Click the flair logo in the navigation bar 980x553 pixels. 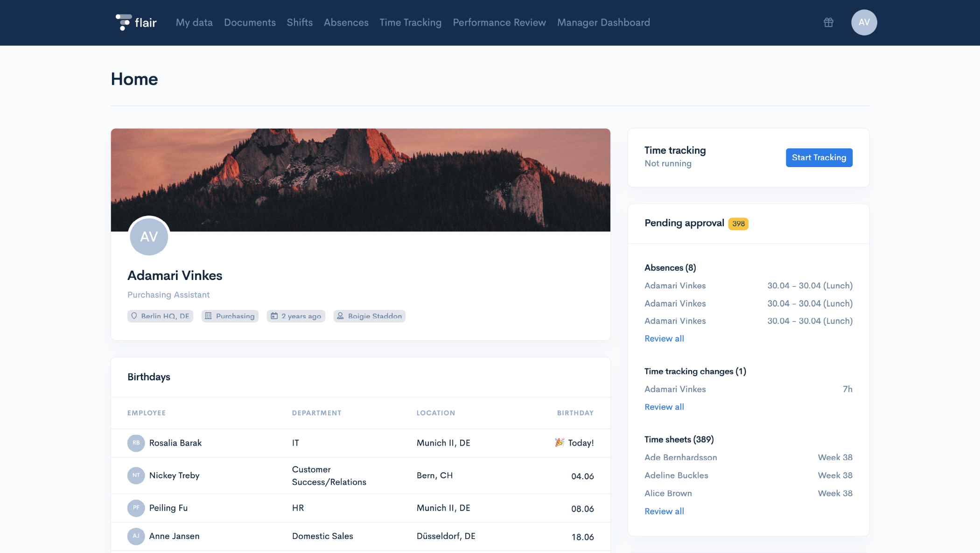(x=135, y=22)
